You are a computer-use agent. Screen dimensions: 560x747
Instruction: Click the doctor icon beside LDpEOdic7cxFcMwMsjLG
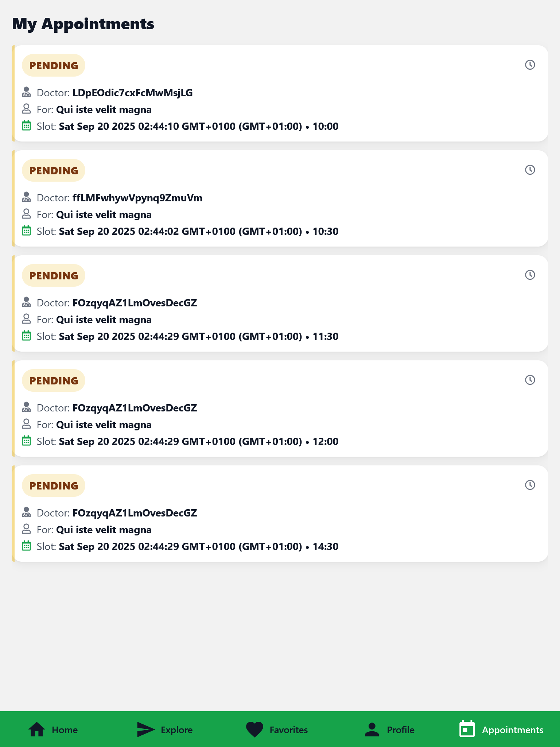coord(26,92)
